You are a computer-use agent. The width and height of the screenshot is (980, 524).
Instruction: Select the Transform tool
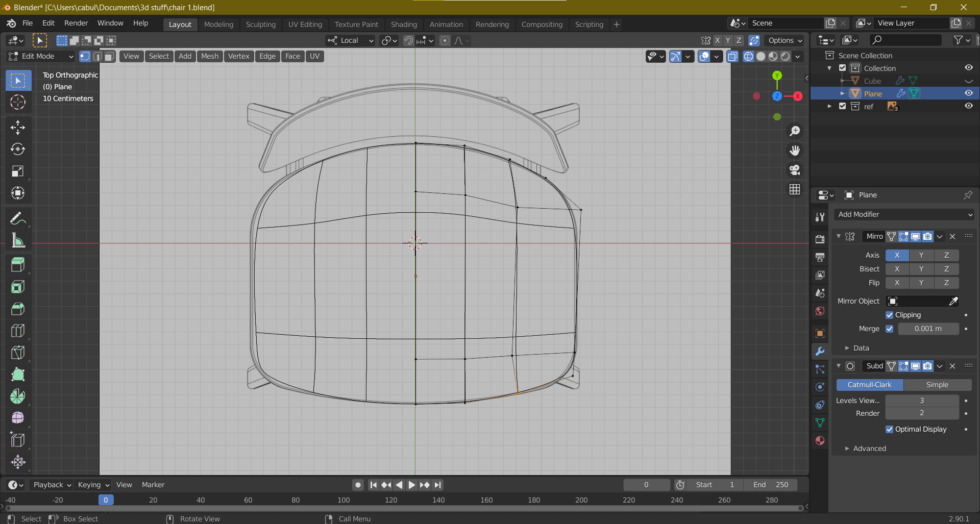point(18,193)
